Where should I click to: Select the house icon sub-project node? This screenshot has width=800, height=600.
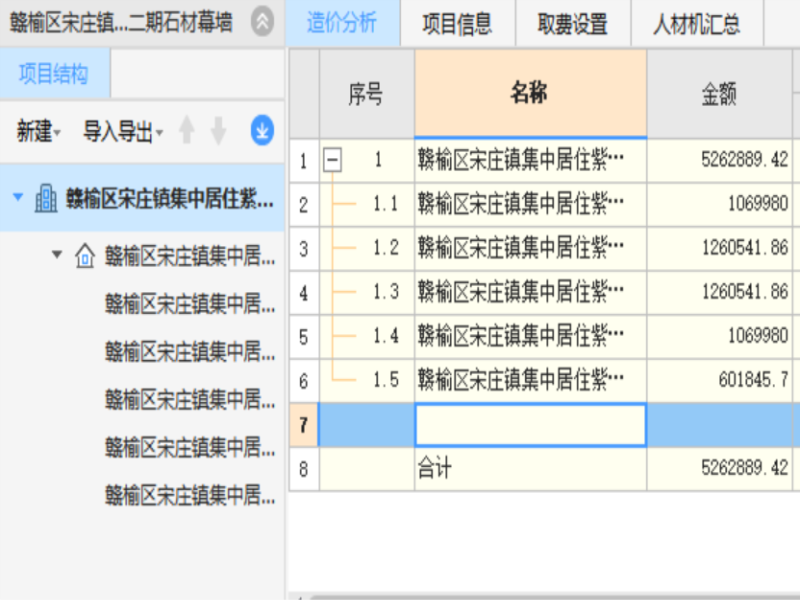click(86, 256)
